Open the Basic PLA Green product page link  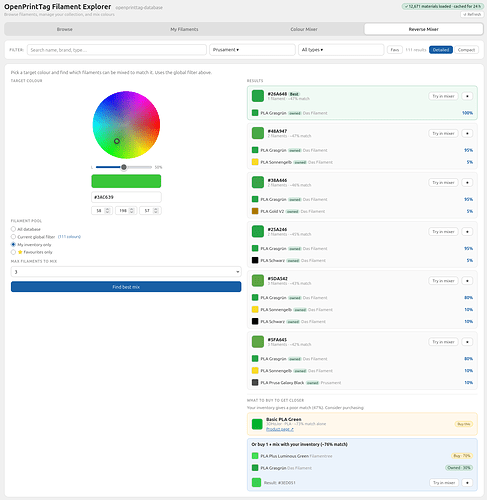tap(280, 429)
